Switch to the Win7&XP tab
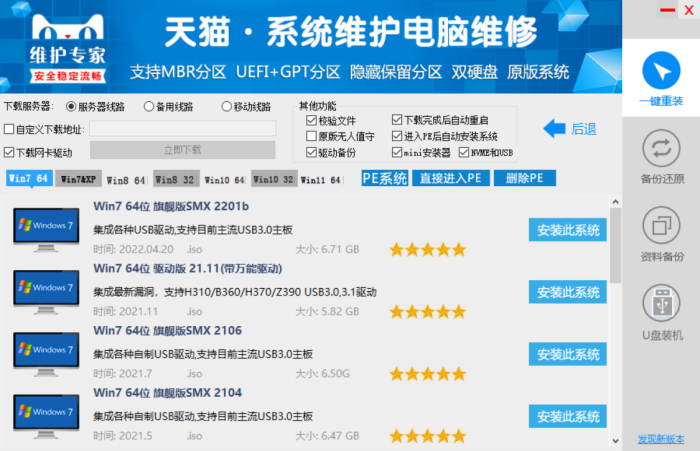 click(x=77, y=180)
